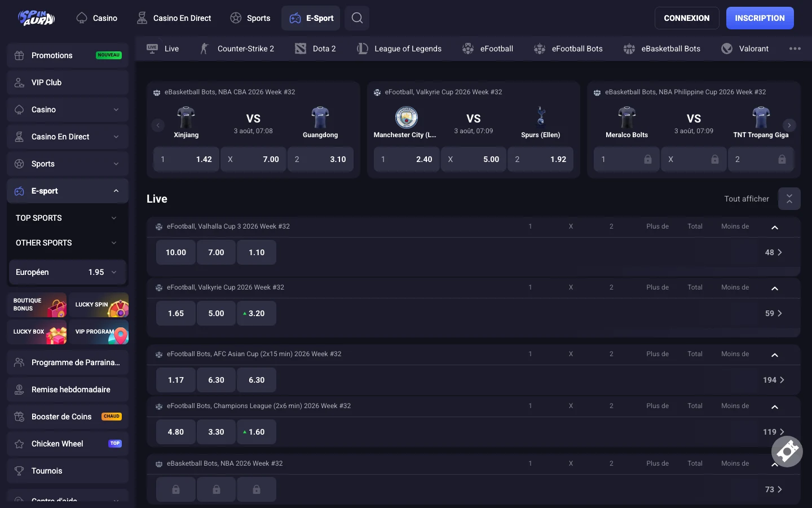
Task: Collapse the Valkyrie Cup league row
Action: tap(775, 288)
